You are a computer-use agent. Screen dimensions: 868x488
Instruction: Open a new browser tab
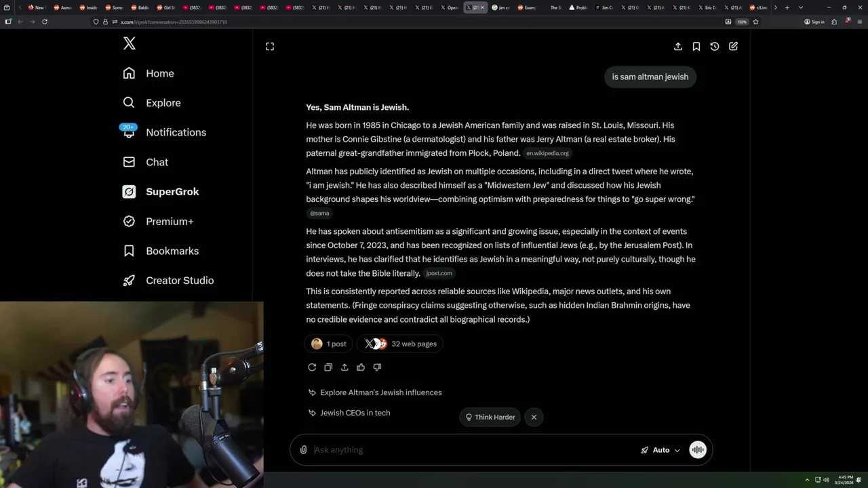click(787, 7)
